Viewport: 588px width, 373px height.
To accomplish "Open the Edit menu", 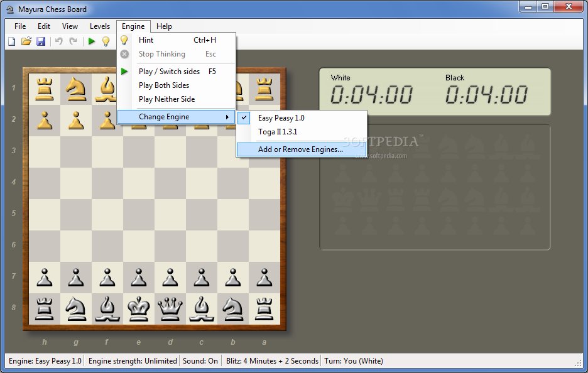I will point(44,26).
